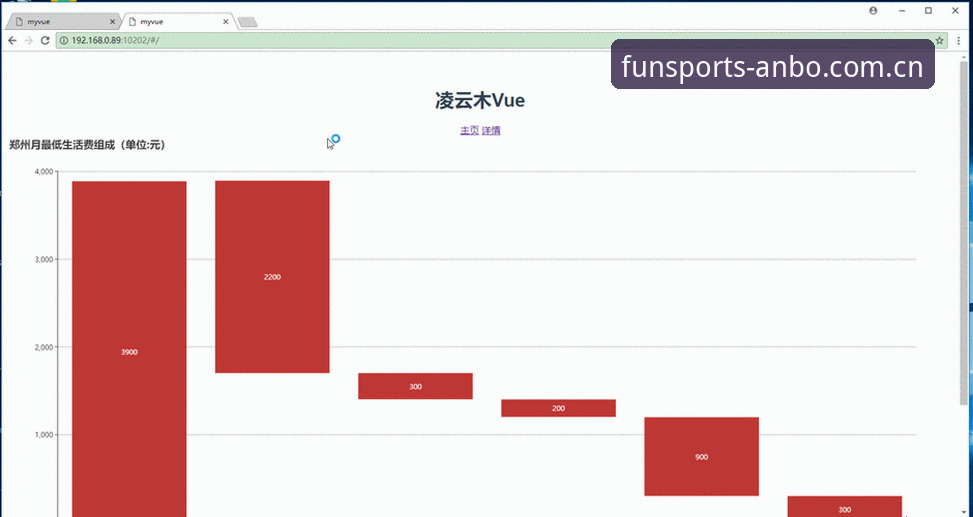Reload the page with the refresh icon
Image resolution: width=973 pixels, height=517 pixels.
click(45, 40)
